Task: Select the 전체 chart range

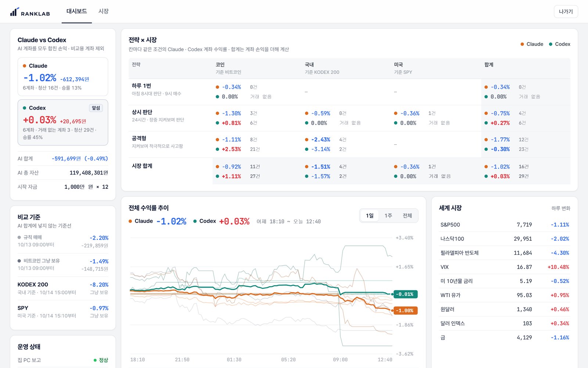Action: point(407,216)
